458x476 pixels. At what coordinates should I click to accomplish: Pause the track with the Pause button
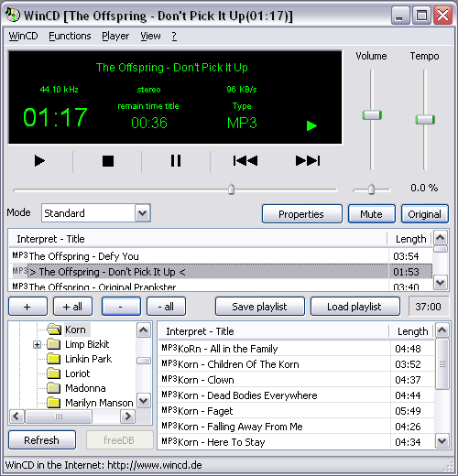pyautogui.click(x=176, y=161)
